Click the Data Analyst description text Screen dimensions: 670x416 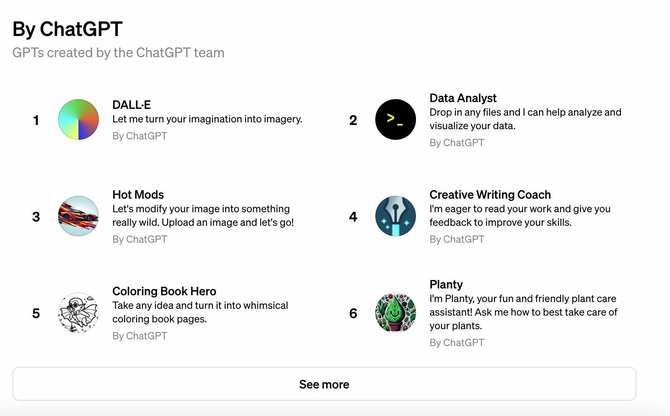tap(525, 119)
